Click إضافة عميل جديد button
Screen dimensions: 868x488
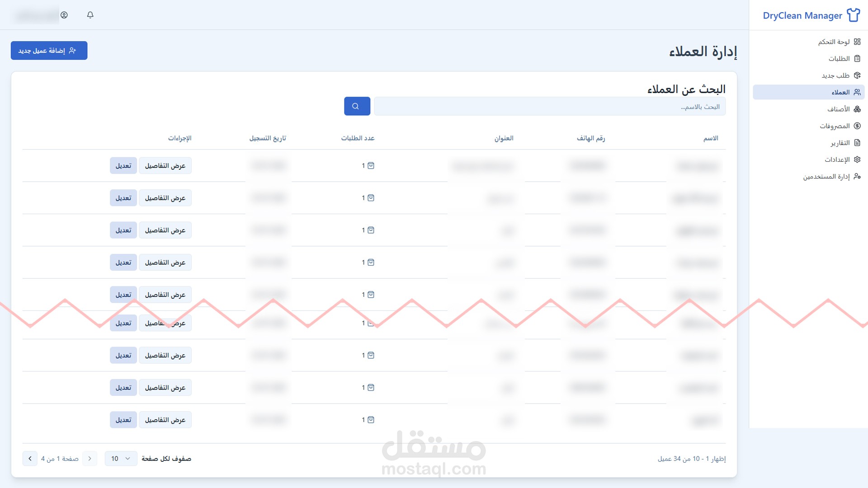pos(49,51)
